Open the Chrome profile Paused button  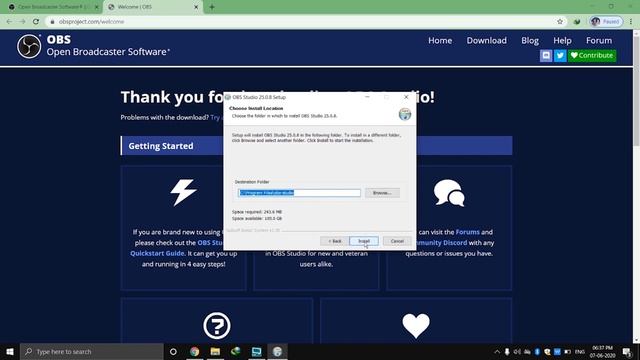[x=606, y=21]
